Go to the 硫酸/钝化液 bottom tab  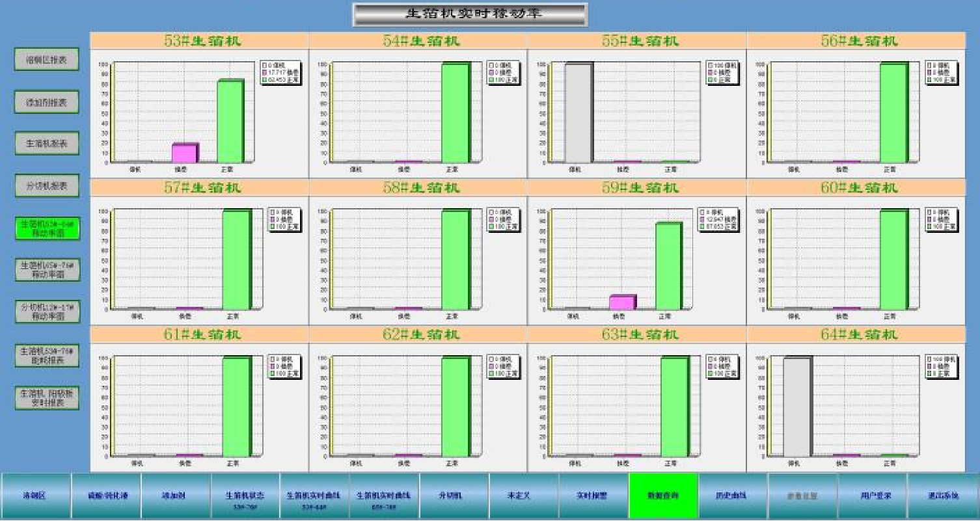pos(105,496)
